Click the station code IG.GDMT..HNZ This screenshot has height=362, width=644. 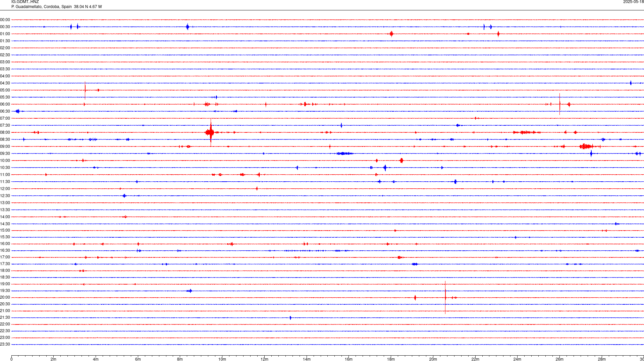pyautogui.click(x=25, y=2)
